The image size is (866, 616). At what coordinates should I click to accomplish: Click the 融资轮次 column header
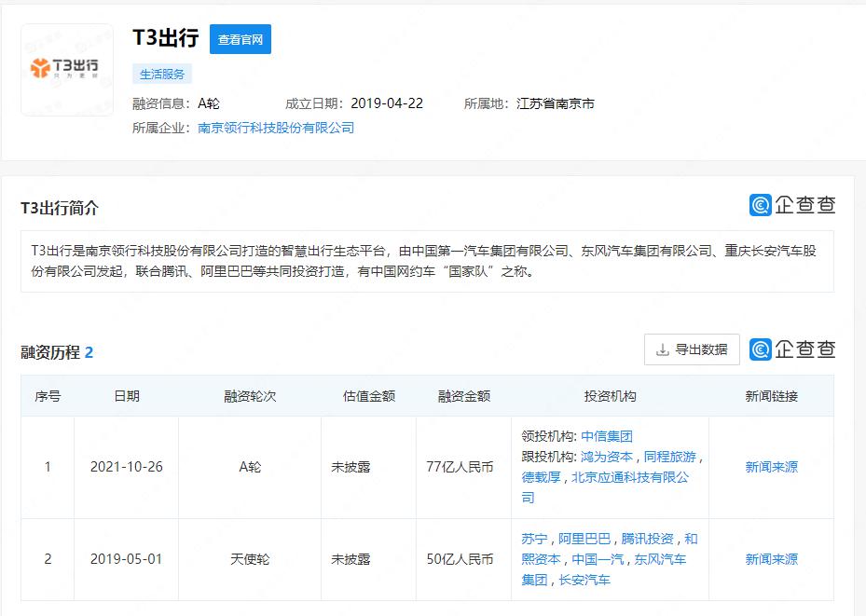click(250, 396)
